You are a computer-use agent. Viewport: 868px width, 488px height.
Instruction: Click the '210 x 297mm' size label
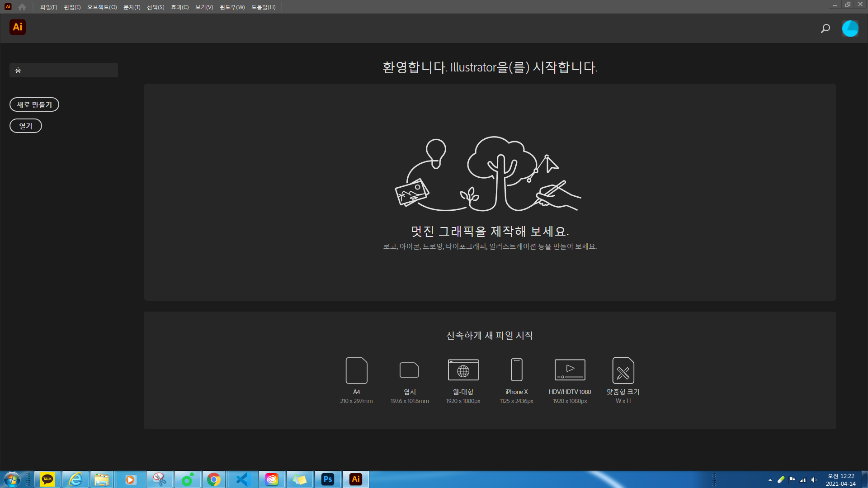tap(356, 401)
